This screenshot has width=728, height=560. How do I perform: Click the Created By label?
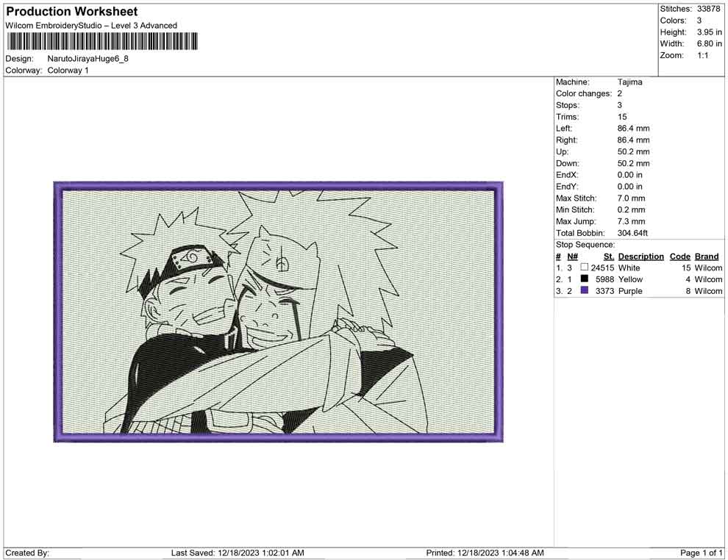[27, 553]
